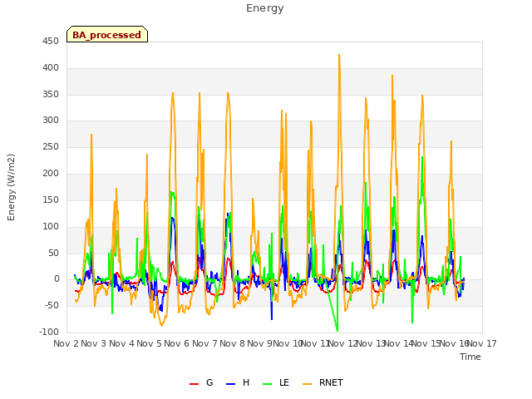This screenshot has width=532, height=399.
Task: Click the Nov 8 axis tick label
Action: tap(232, 343)
